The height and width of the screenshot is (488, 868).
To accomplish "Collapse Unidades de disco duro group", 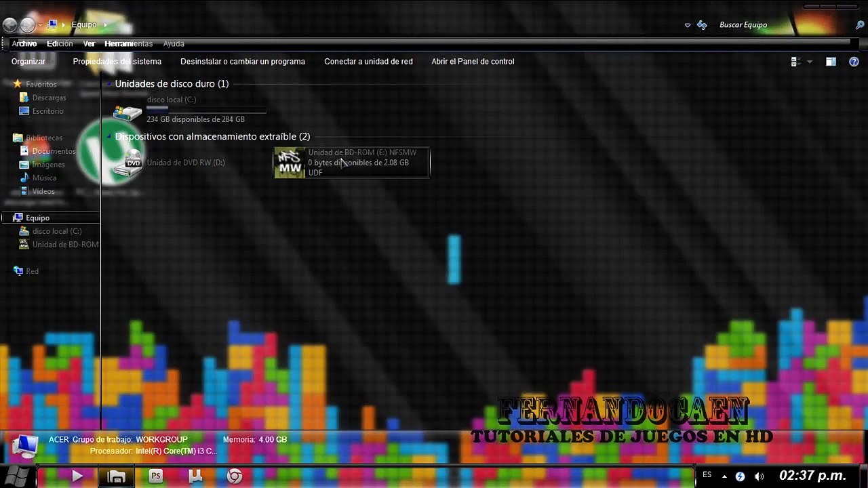I will [109, 84].
